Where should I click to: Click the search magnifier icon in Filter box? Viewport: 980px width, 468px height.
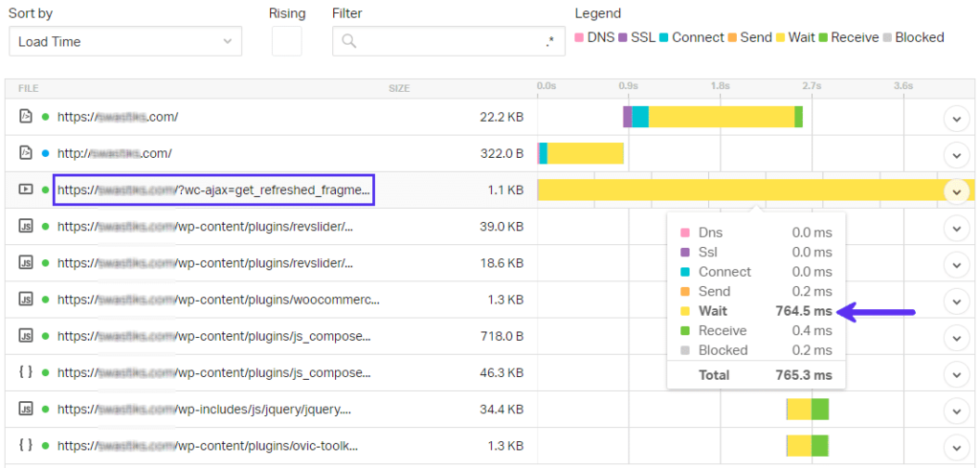click(349, 41)
